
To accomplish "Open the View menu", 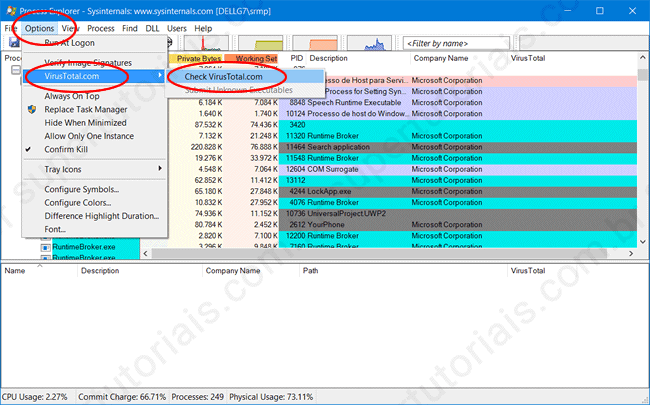I will (70, 29).
